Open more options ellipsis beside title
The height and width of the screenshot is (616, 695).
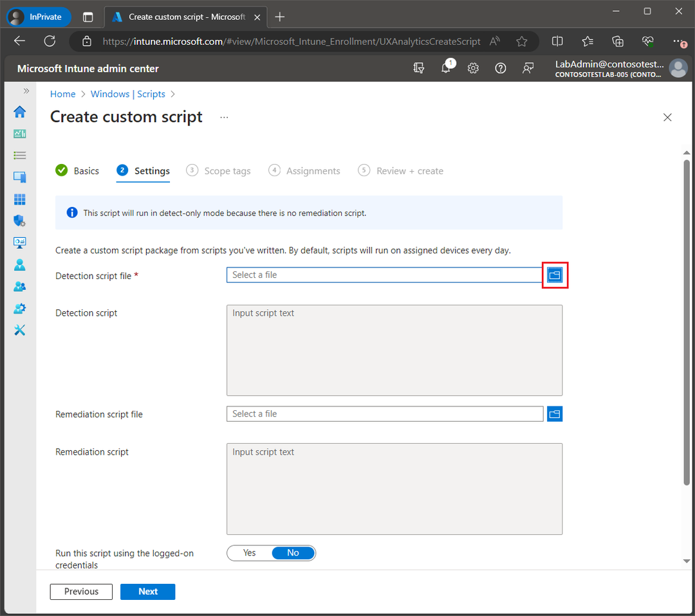tap(225, 118)
